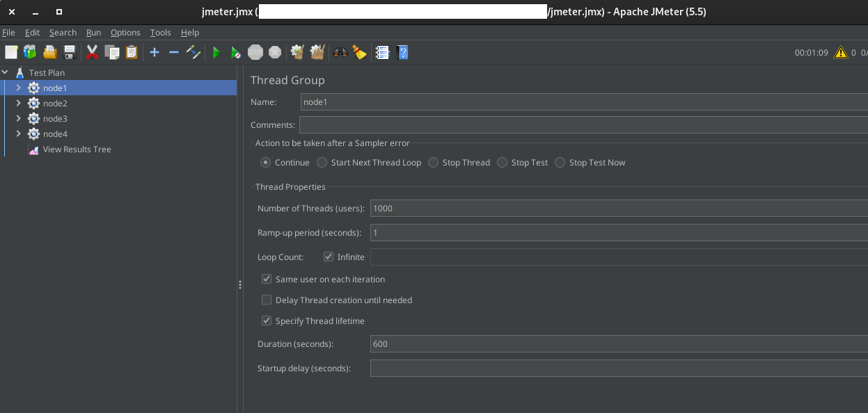This screenshot has height=413, width=868.
Task: Expand all nodes with plus icon
Action: pos(155,52)
